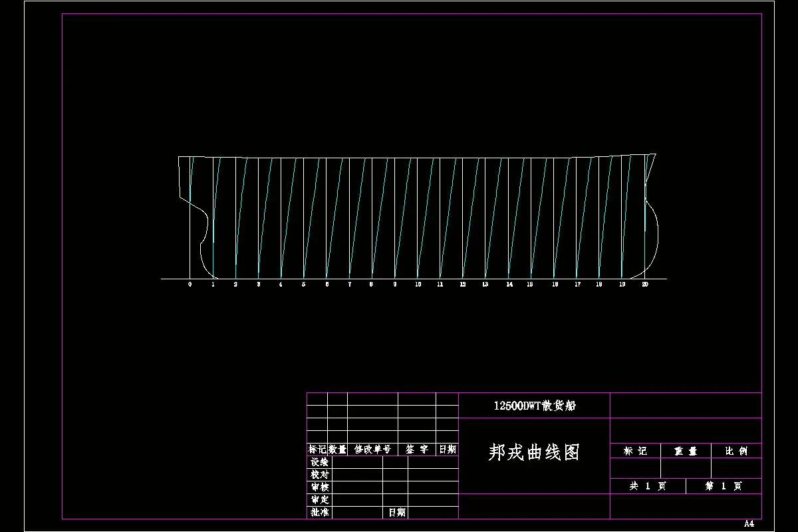Click the 批准 row label
The width and height of the screenshot is (798, 532).
[319, 513]
